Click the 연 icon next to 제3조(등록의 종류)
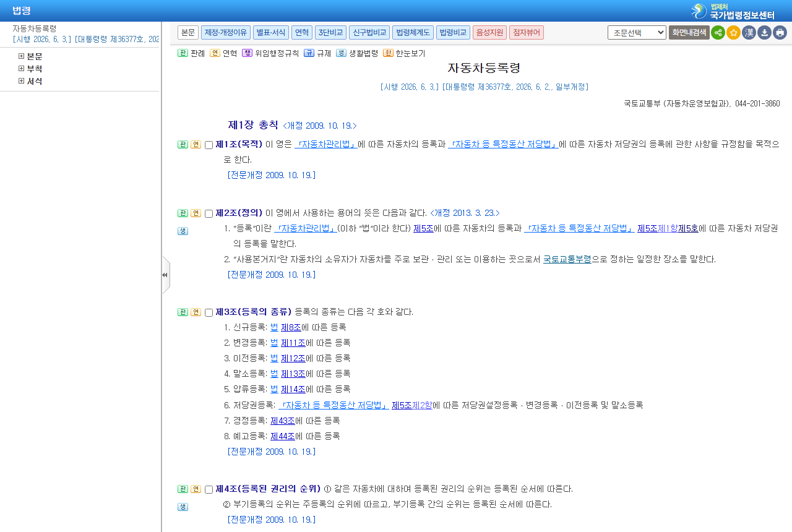Screen dimensions: 792x532 (x=196, y=312)
